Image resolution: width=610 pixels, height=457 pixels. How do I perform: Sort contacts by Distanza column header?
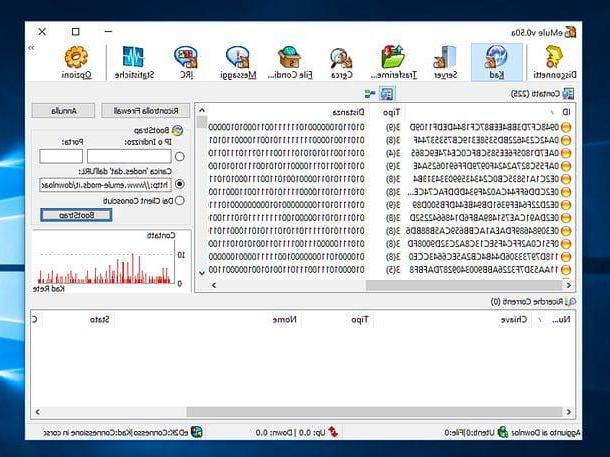(x=290, y=112)
